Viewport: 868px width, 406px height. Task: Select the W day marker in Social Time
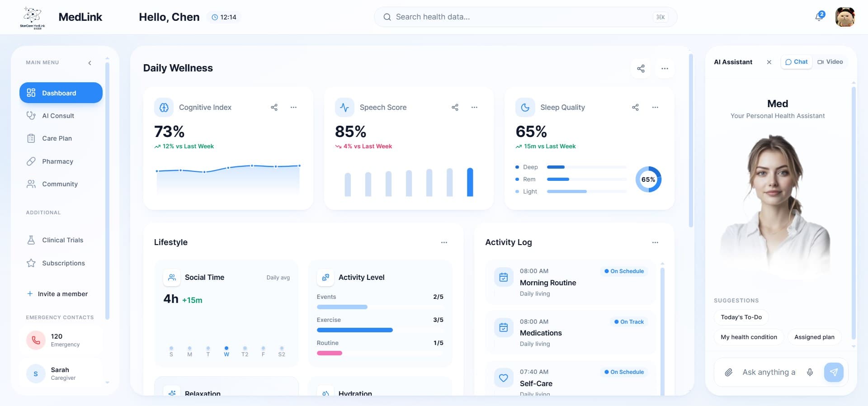[x=226, y=351]
